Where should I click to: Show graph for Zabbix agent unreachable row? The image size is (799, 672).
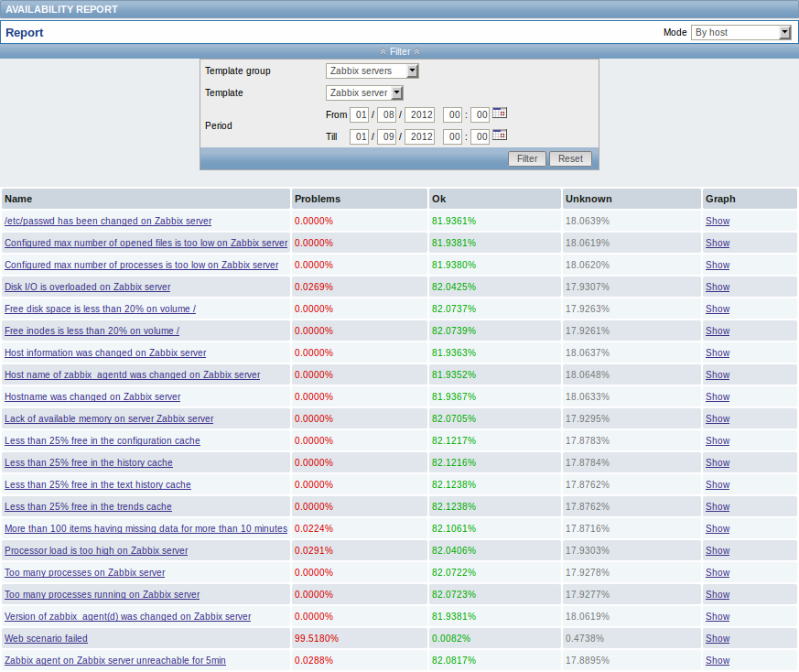718,659
